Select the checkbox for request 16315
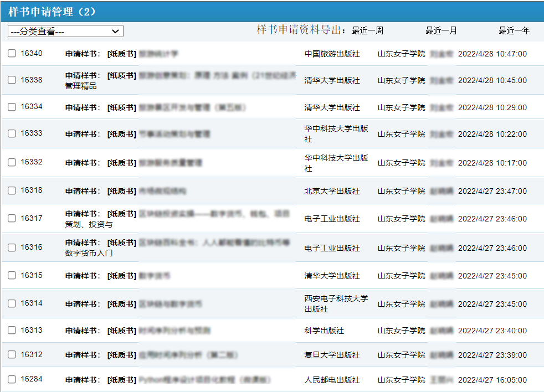The width and height of the screenshot is (544, 392). (12, 276)
